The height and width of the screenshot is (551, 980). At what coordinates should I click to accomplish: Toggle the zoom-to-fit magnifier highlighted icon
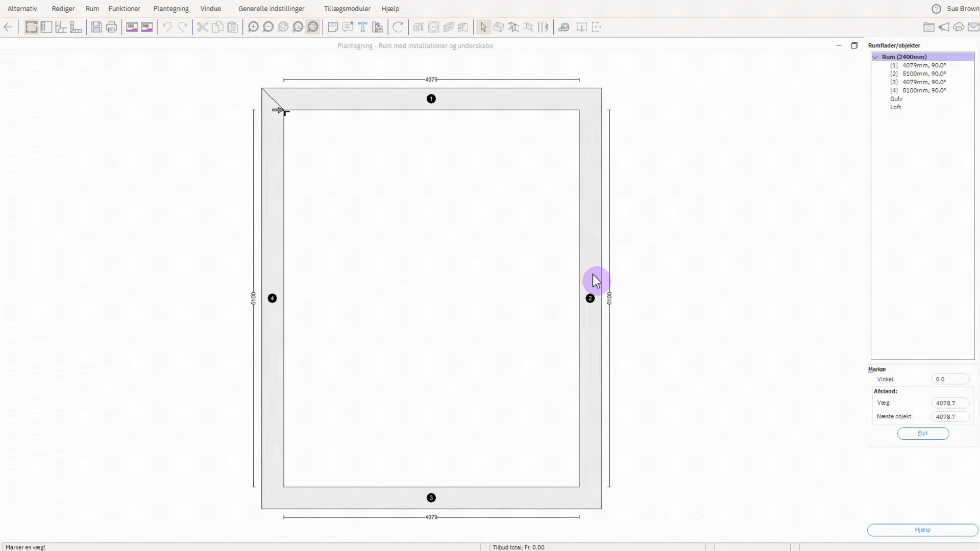[313, 27]
